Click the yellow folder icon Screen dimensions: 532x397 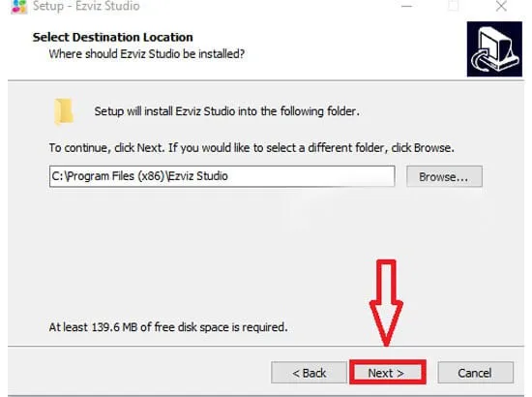[x=64, y=111]
